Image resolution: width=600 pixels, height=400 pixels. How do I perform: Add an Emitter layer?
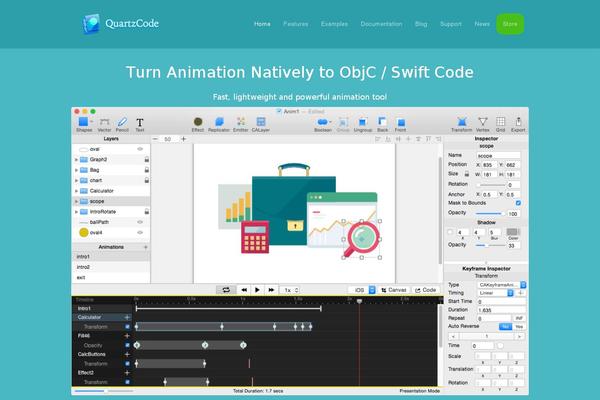pos(241,122)
